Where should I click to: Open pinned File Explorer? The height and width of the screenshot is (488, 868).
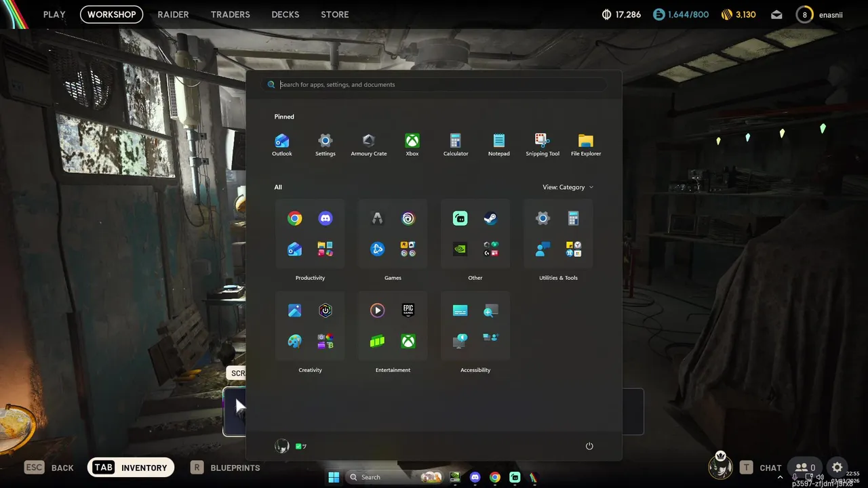click(586, 145)
